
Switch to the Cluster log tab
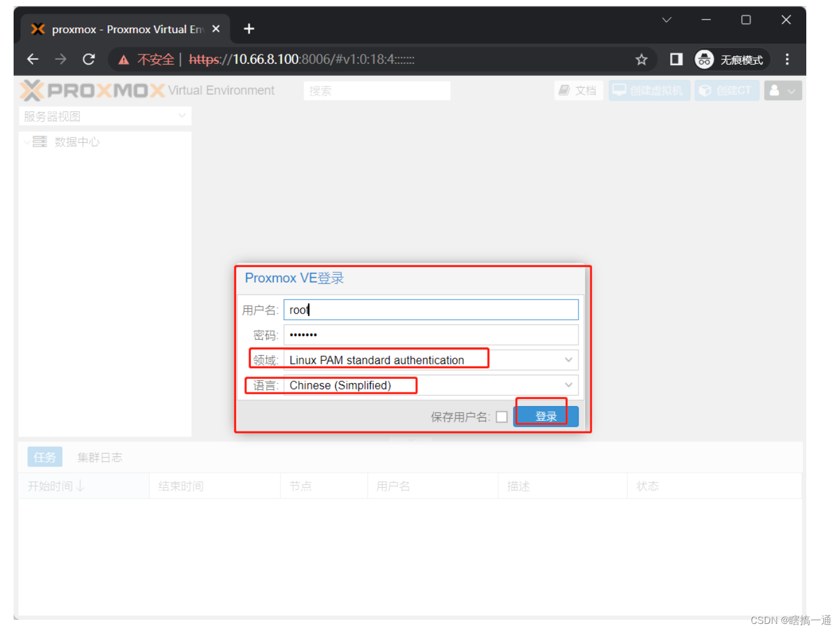coord(99,457)
